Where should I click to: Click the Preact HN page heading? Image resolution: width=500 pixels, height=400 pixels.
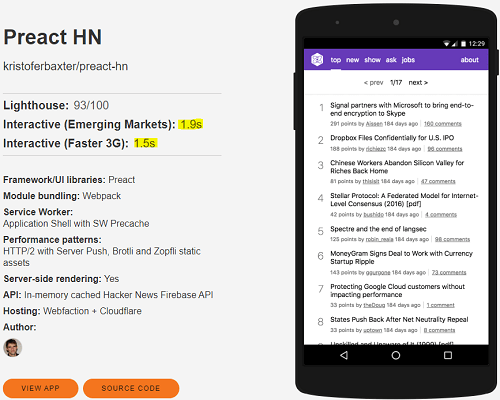pyautogui.click(x=53, y=37)
